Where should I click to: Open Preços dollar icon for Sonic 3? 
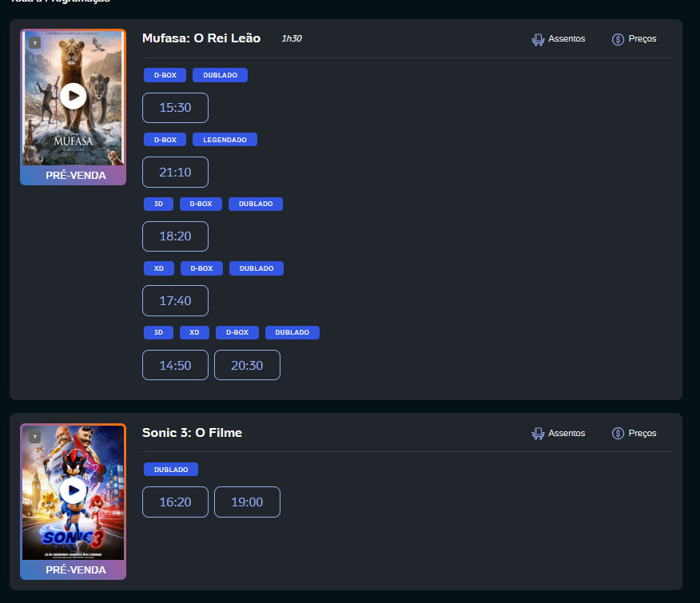(x=618, y=434)
